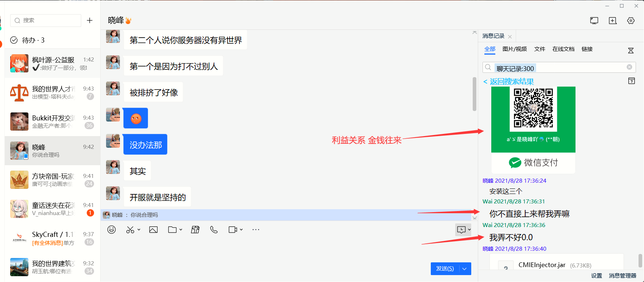This screenshot has height=282, width=644.
Task: Clear the chat record search field
Action: (629, 67)
